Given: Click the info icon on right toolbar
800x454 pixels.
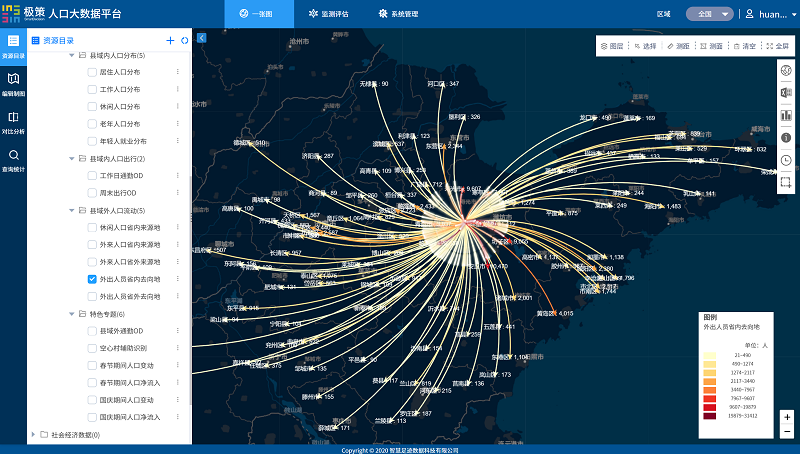Looking at the screenshot, I should point(786,137).
